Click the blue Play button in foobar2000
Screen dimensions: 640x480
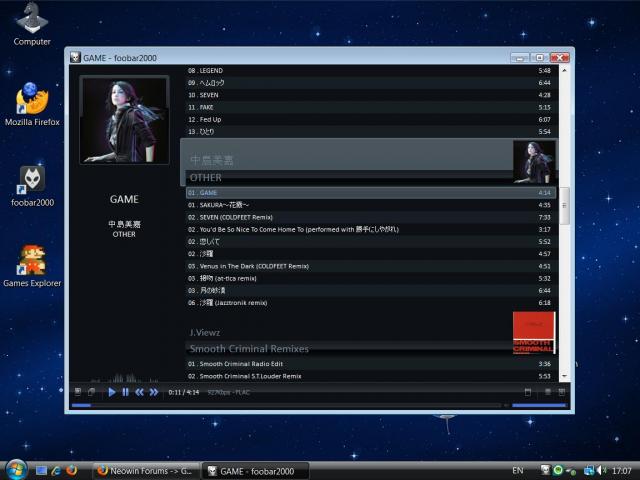point(111,392)
